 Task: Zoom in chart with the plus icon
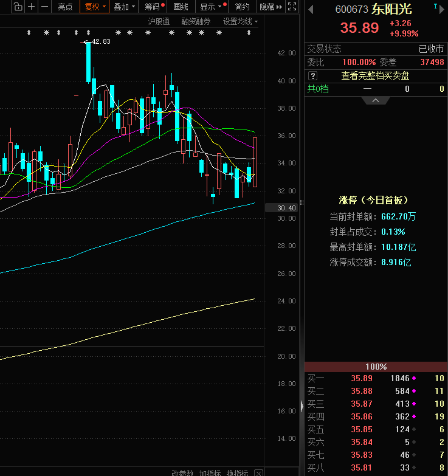tap(31, 6)
